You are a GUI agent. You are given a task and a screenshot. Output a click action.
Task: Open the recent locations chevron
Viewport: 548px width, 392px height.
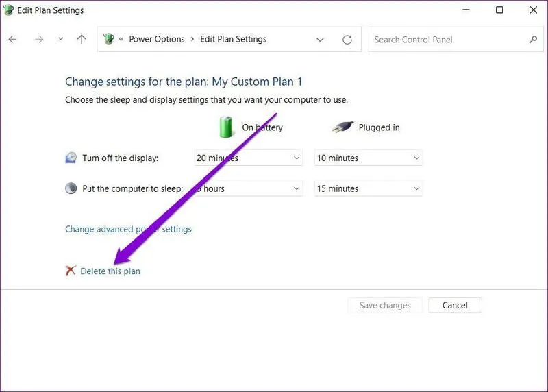click(x=60, y=40)
